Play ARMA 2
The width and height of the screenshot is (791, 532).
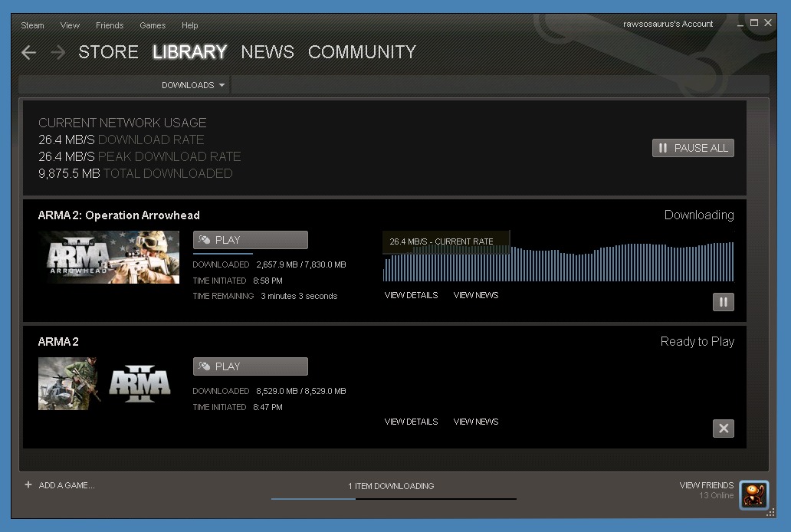point(250,366)
